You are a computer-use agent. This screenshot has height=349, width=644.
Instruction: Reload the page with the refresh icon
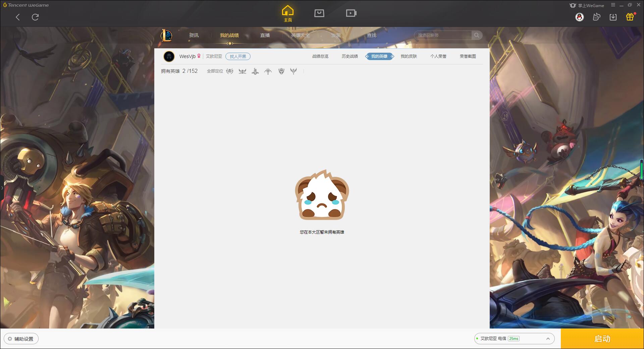point(35,17)
